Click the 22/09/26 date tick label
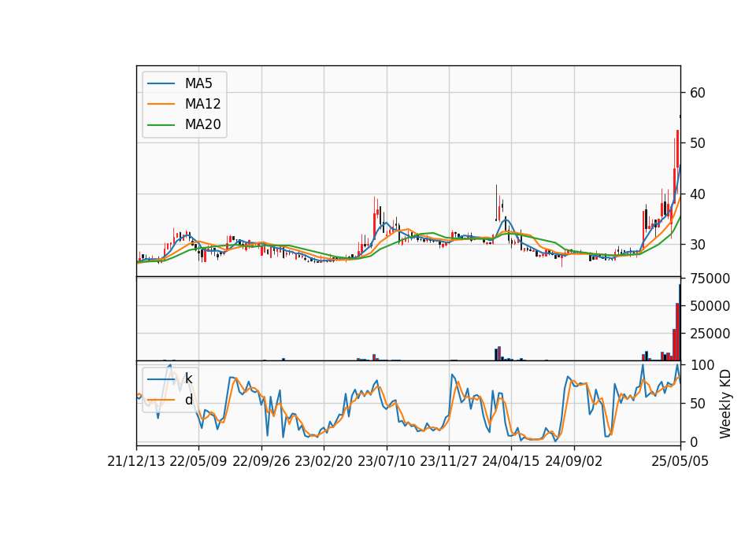The image size is (756, 543). pyautogui.click(x=261, y=461)
